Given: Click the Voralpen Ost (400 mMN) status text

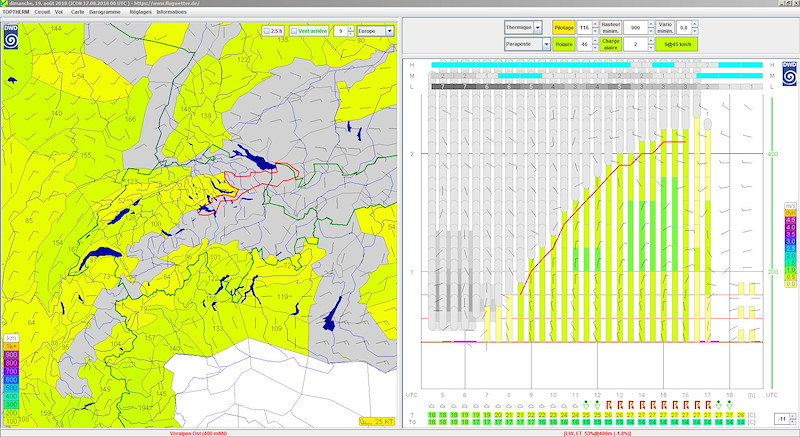Looking at the screenshot, I should (198, 433).
